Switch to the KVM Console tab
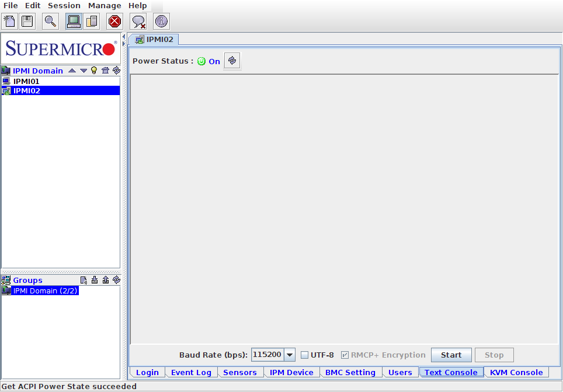This screenshot has width=563, height=392. tap(516, 372)
